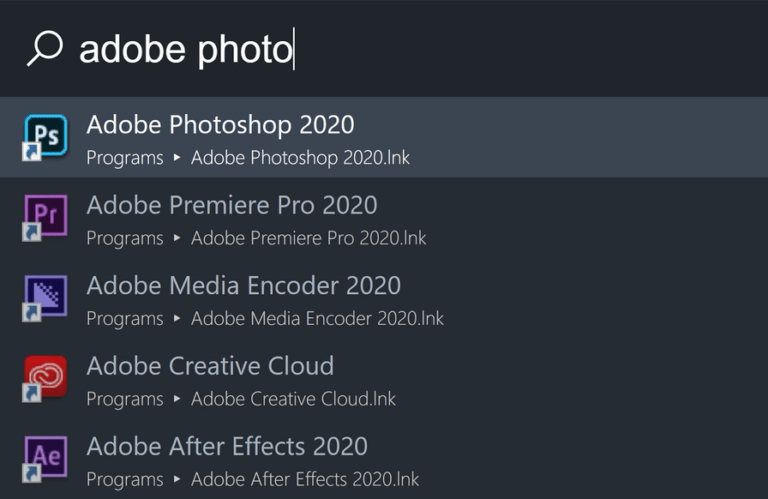The height and width of the screenshot is (499, 768).
Task: Click the Adobe Creative Cloud.lnk path text
Action: point(293,399)
